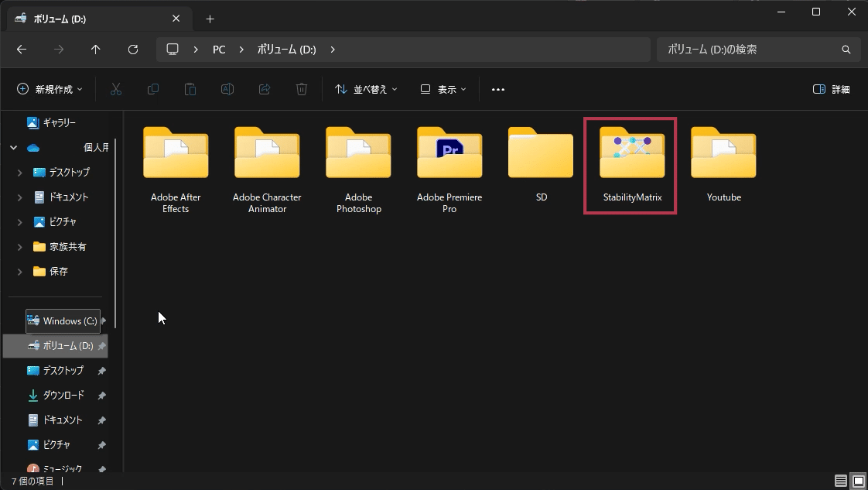Click the Copy icon in toolbar
The image size is (868, 490).
(152, 89)
